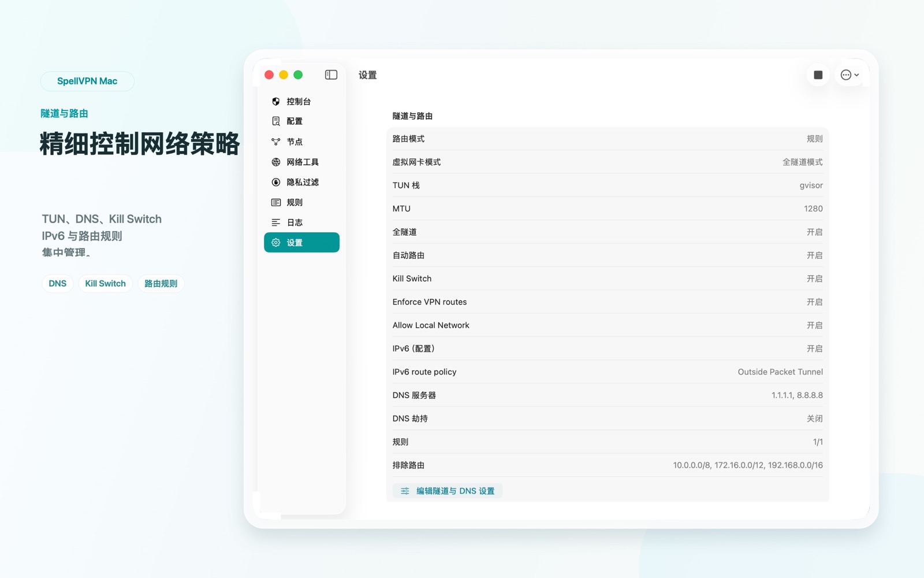Screen dimensions: 924x578
Task: Click the Allow Local Network 开启 status
Action: pyautogui.click(x=814, y=325)
